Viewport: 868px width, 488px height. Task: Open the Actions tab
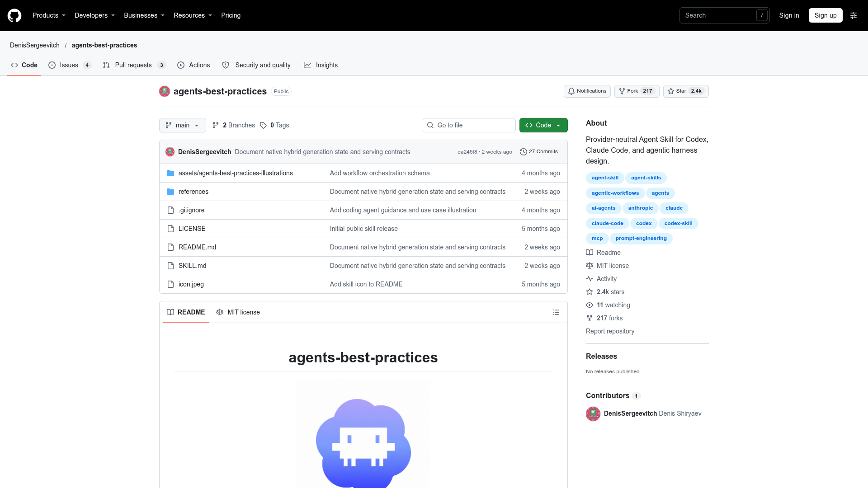coord(193,65)
